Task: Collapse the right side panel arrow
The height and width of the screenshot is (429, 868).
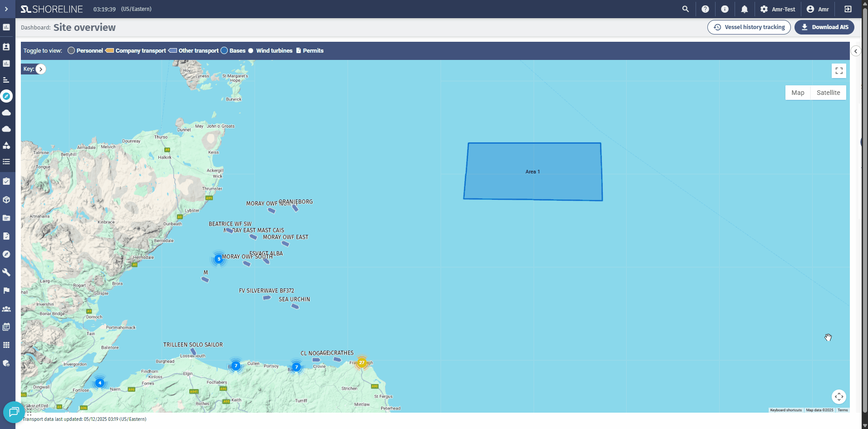Action: 855,51
